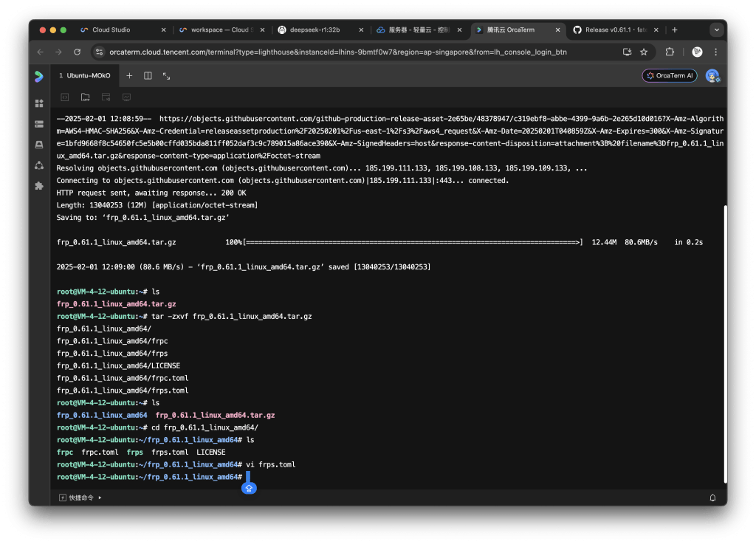Image resolution: width=756 pixels, height=544 pixels.
Task: Select the Ubuntu-MOkO terminal tab
Action: 84,75
